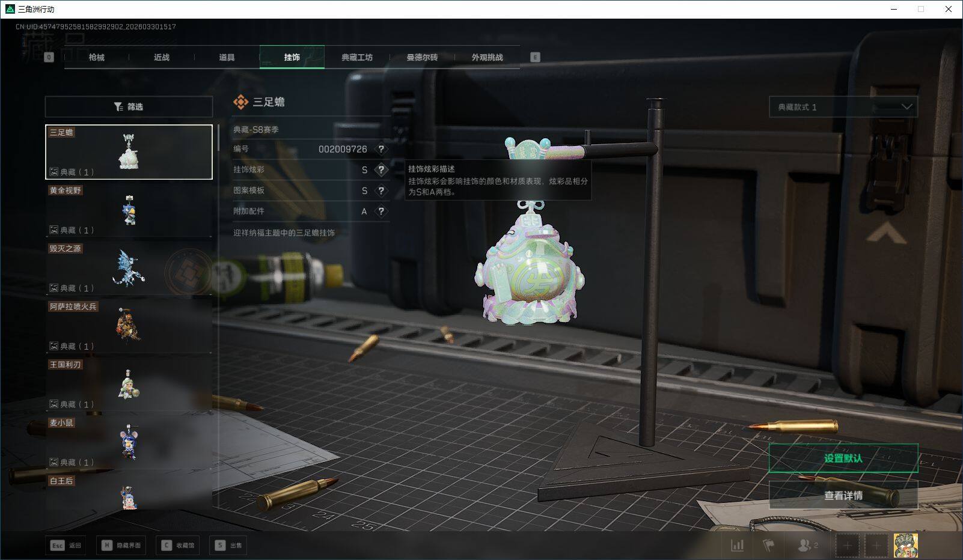Open the bar chart statistics icon
Screen dimensions: 963x560
click(x=737, y=545)
